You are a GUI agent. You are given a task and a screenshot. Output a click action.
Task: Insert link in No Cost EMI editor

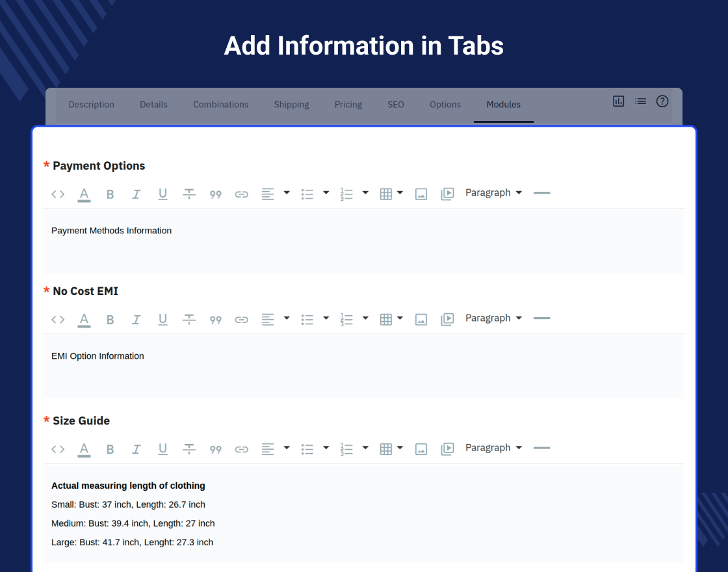pyautogui.click(x=241, y=320)
